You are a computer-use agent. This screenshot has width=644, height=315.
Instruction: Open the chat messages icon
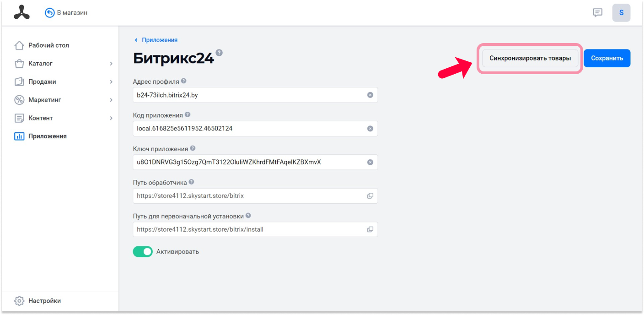coord(597,13)
